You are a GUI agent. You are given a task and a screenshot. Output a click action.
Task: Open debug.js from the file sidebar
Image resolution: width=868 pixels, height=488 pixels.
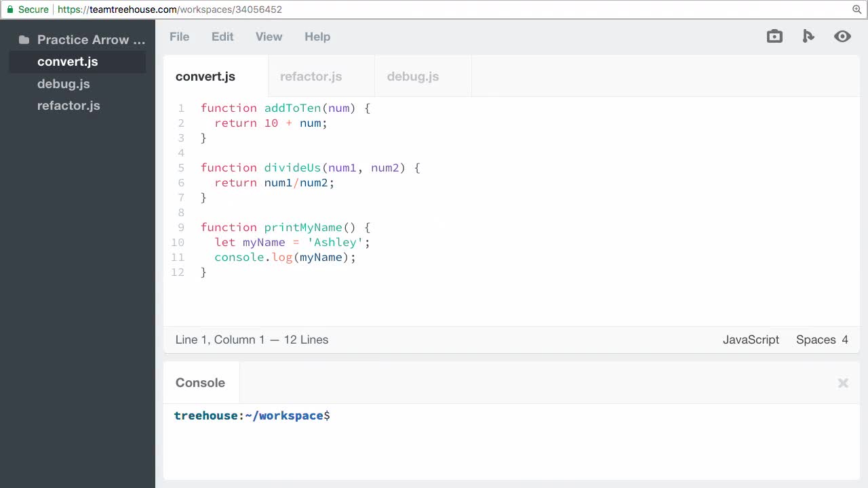(x=64, y=83)
